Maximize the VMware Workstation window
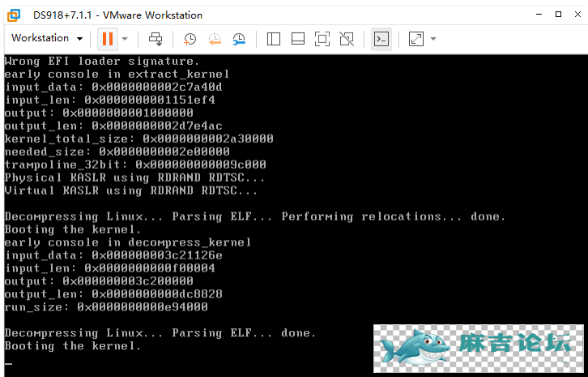Viewport: 588px width, 377px height. (558, 15)
